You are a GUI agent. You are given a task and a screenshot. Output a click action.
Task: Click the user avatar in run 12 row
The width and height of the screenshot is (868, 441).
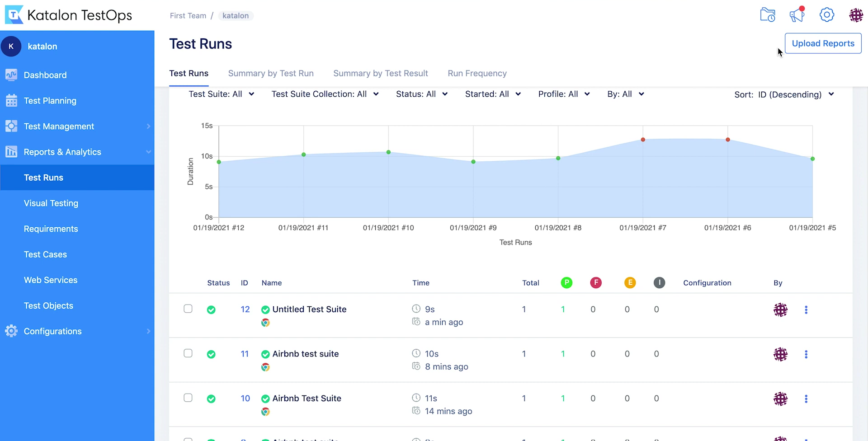click(780, 310)
